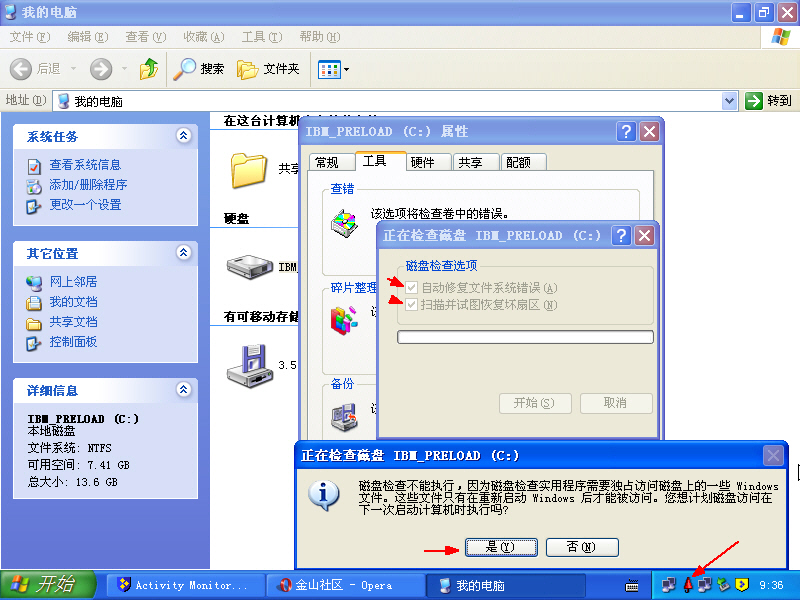Select the 工具 tab in properties dialog
800x600 pixels.
(380, 161)
